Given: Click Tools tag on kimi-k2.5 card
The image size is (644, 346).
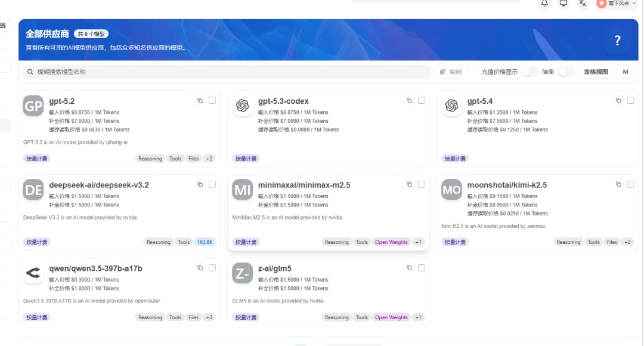Looking at the screenshot, I should point(593,242).
